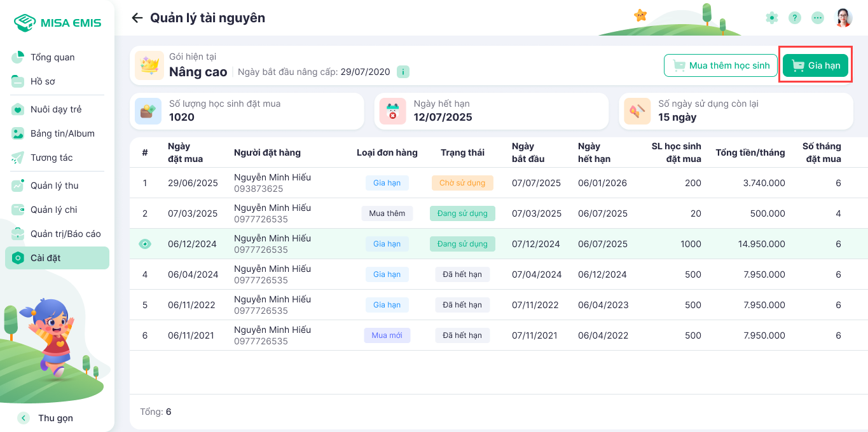868x432 pixels.
Task: Click Mua thêm học sinh button
Action: pyautogui.click(x=721, y=65)
